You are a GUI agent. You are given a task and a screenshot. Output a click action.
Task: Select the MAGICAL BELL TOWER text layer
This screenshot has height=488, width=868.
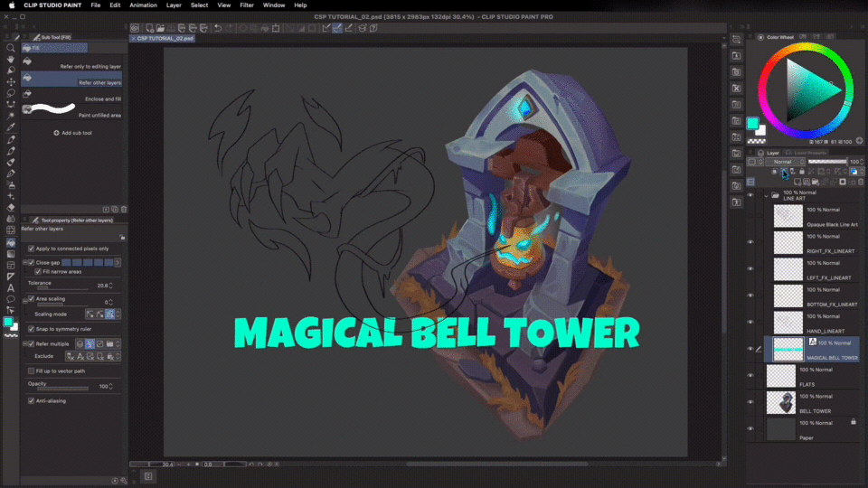812,349
